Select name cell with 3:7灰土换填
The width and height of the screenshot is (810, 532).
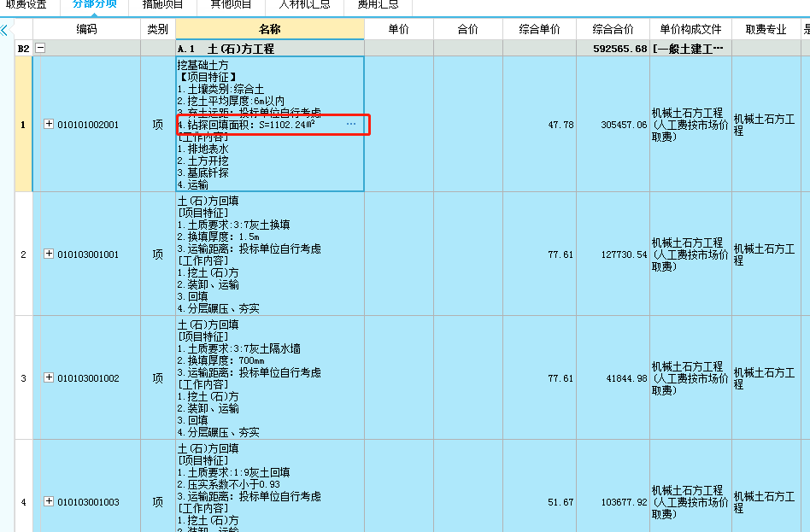click(x=270, y=254)
